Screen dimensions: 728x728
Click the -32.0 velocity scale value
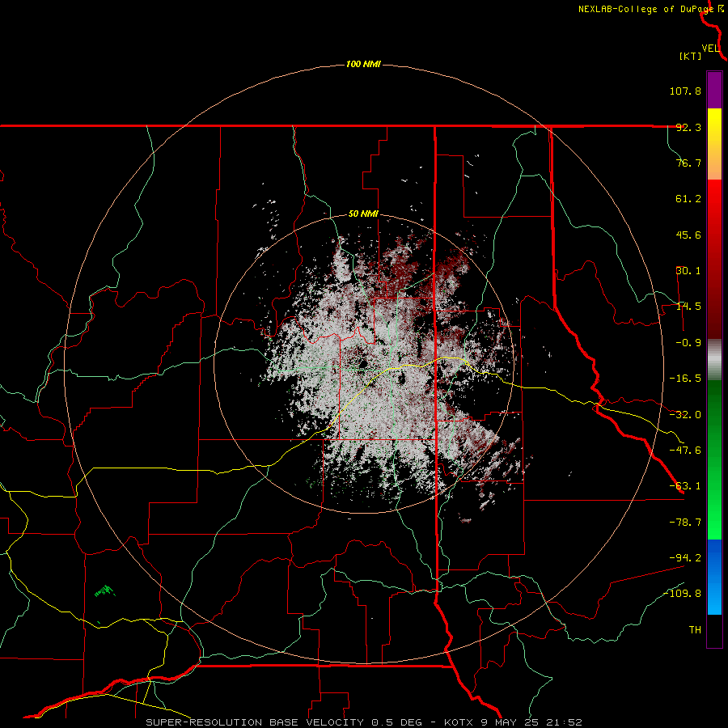click(x=685, y=415)
